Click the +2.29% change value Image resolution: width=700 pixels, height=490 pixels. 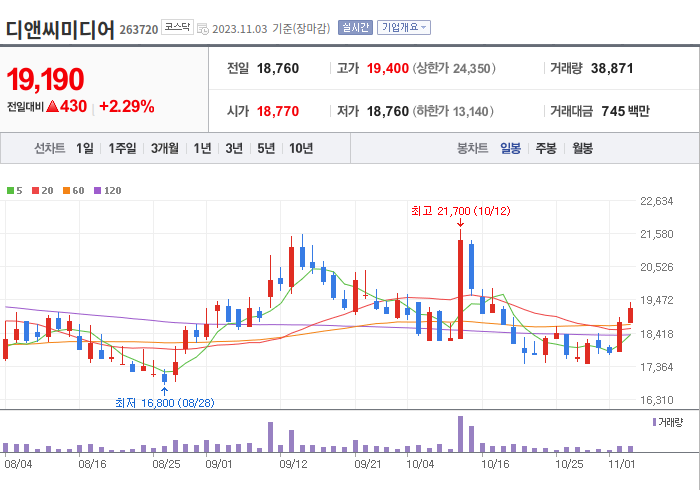click(x=127, y=107)
